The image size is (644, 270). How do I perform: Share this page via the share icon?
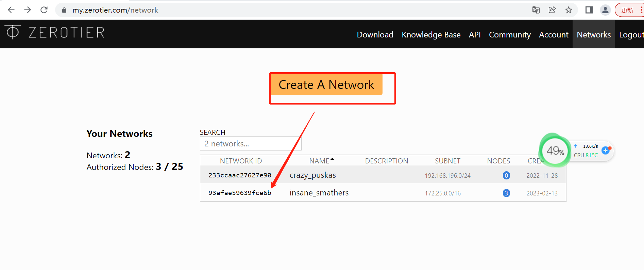552,10
